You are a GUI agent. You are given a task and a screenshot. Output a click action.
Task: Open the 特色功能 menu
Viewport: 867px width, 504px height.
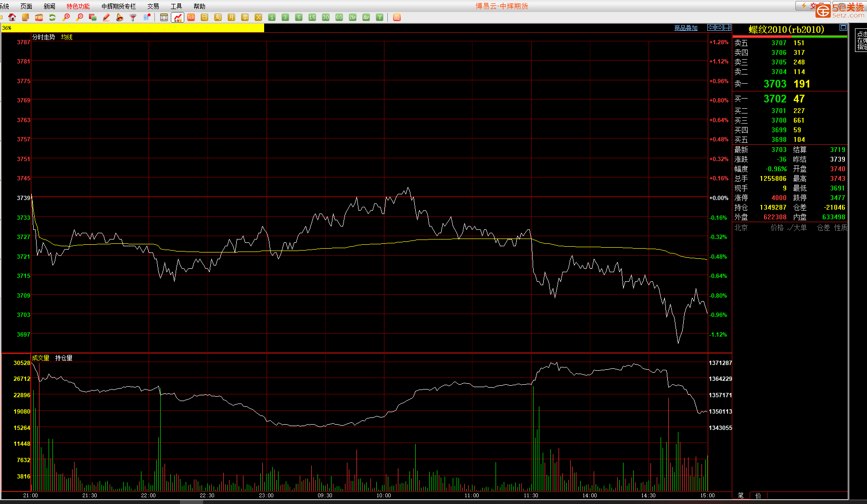click(78, 6)
